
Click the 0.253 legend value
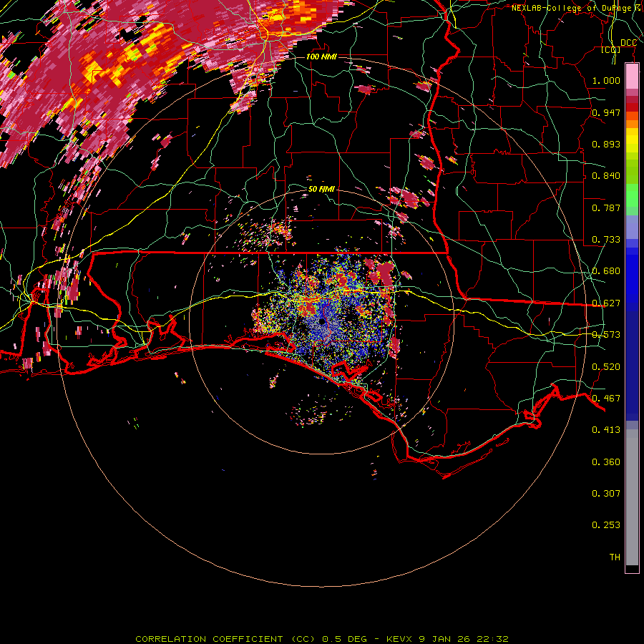(x=606, y=525)
